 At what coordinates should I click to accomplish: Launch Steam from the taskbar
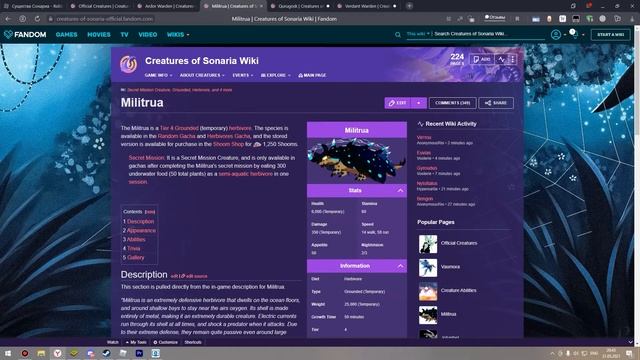[107, 353]
